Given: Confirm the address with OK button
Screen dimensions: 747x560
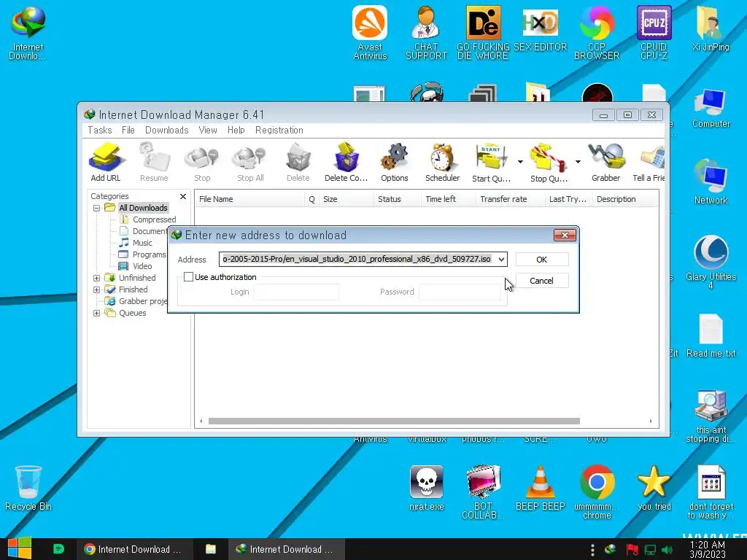Looking at the screenshot, I should coord(542,260).
